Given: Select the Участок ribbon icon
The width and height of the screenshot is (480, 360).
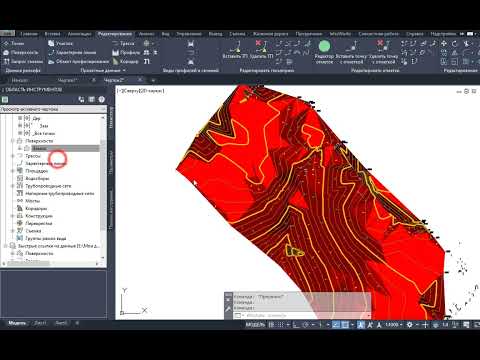Looking at the screenshot, I should pos(60,44).
